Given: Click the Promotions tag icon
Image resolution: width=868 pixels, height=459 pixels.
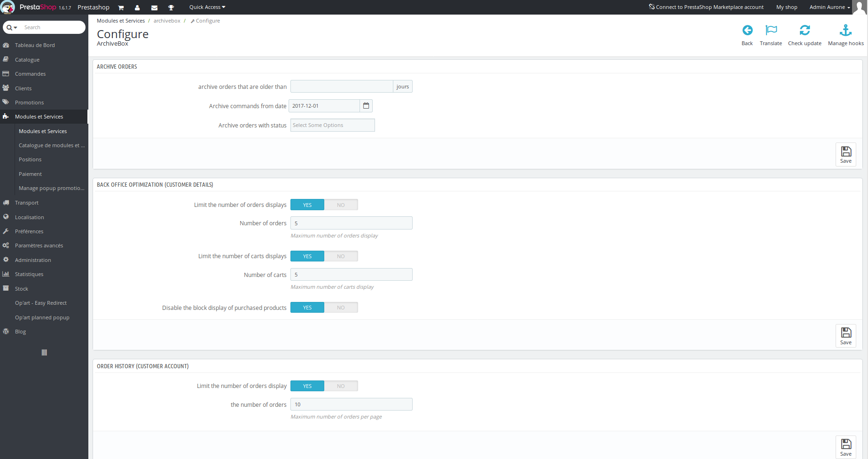Looking at the screenshot, I should coord(6,102).
